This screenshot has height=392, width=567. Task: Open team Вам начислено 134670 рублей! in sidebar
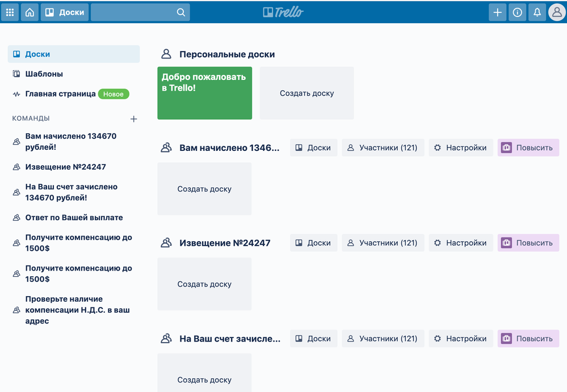click(x=74, y=142)
